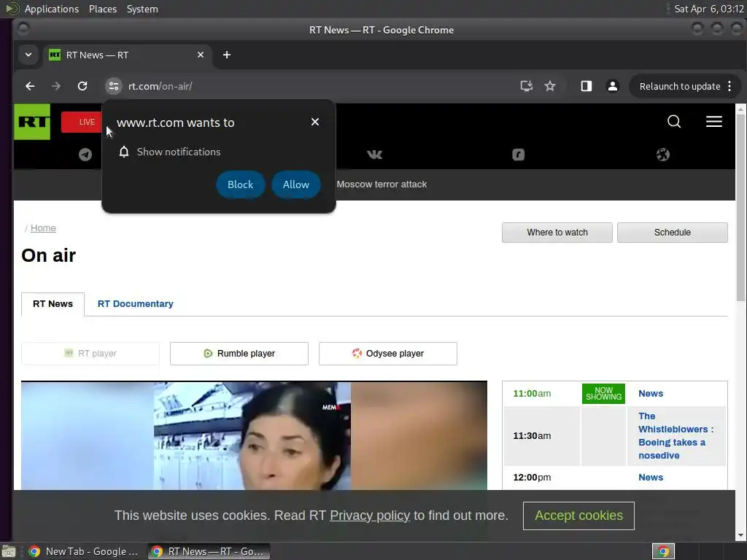Open the 11:00am News schedule entry
747x560 pixels.
click(650, 393)
